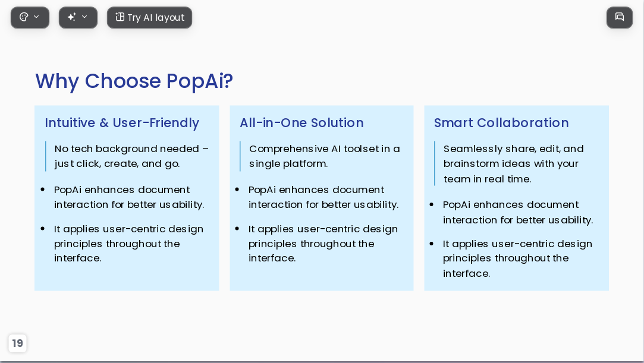The image size is (644, 363).
Task: Open the comments panel icon
Action: (x=620, y=18)
